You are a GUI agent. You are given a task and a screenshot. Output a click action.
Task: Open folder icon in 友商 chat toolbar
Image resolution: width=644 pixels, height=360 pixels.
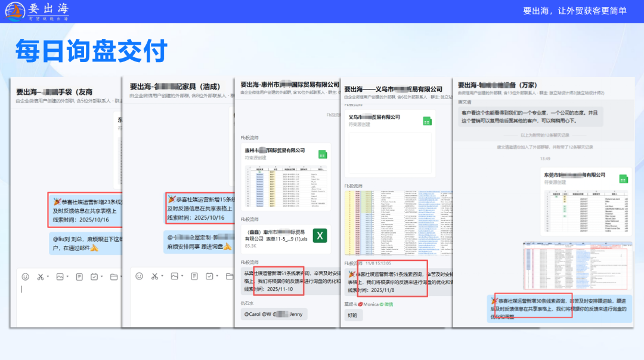[x=114, y=277]
